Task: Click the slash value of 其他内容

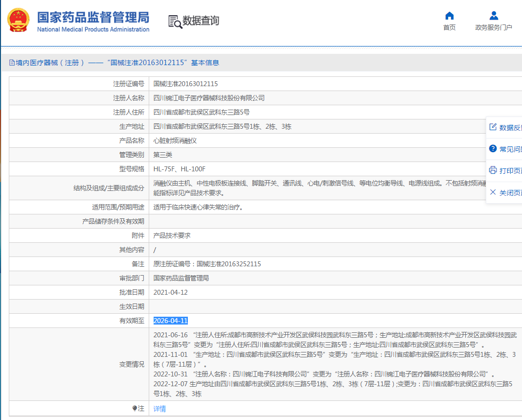Action: (x=155, y=250)
